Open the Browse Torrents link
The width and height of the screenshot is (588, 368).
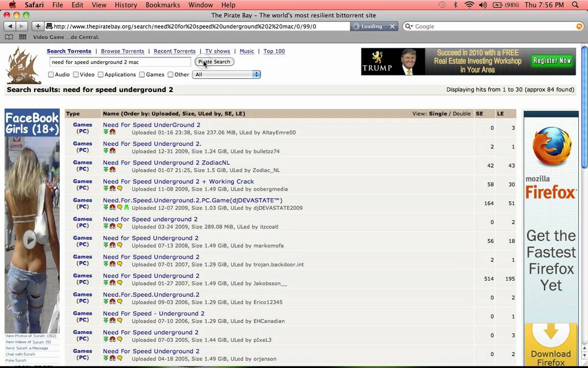pos(122,51)
